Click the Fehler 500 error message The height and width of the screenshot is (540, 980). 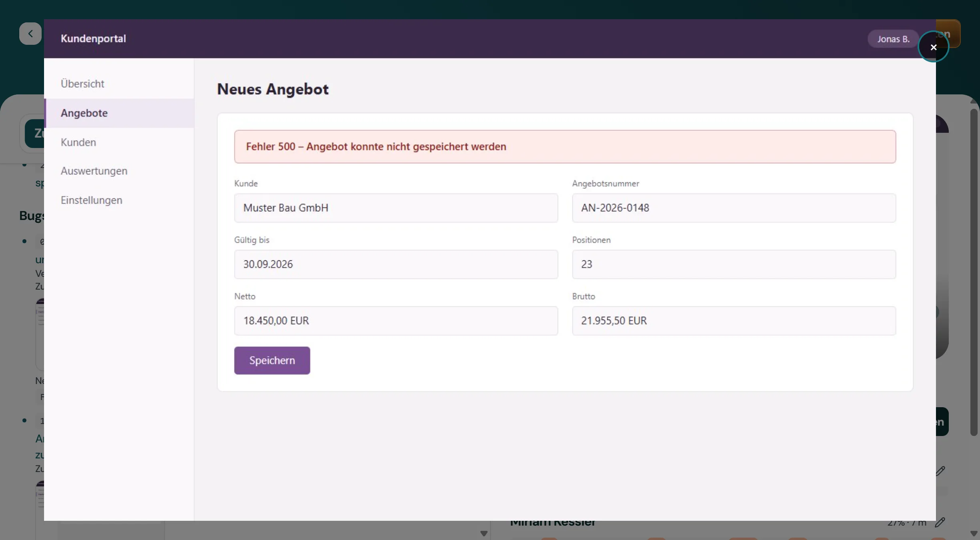[x=565, y=146]
